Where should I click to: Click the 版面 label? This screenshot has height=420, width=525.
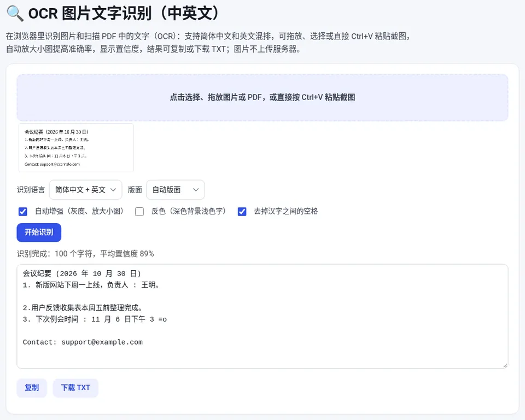pyautogui.click(x=135, y=190)
